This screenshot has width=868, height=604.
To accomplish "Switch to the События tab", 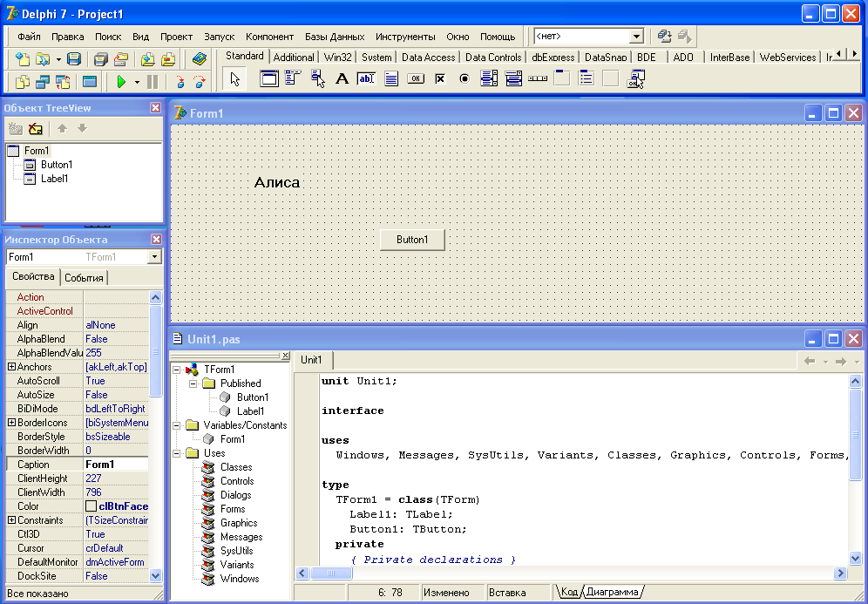I will click(85, 278).
